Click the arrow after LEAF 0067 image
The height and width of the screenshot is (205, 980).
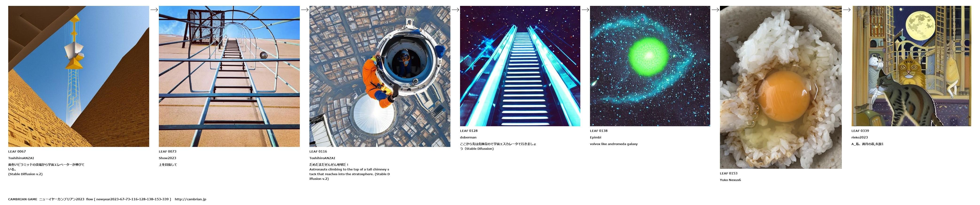click(154, 10)
